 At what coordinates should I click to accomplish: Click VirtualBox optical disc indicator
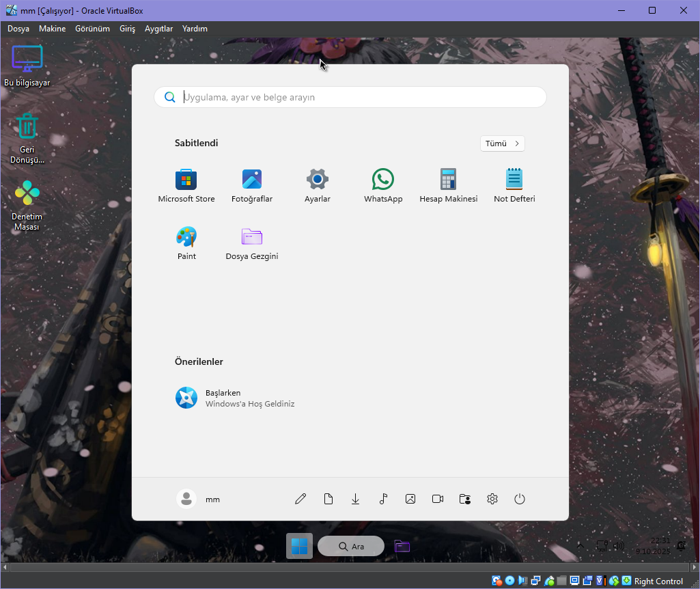click(x=510, y=581)
